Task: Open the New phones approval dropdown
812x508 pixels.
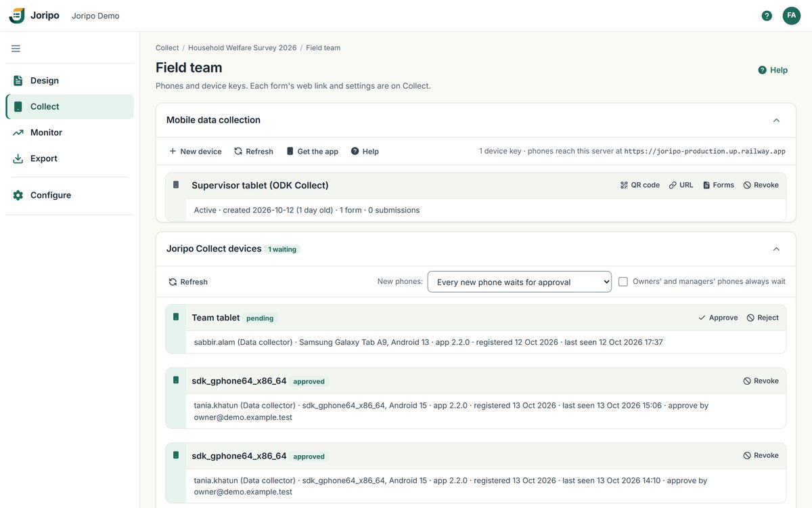Action: 520,282
